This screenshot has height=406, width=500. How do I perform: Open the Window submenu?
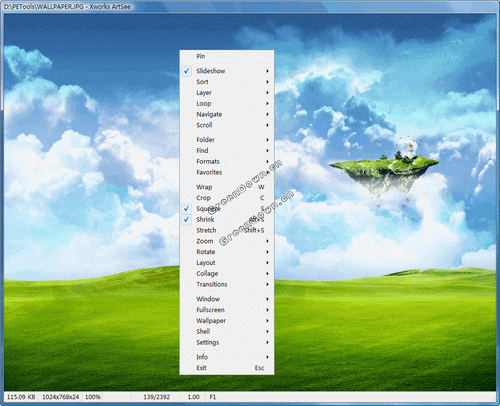pyautogui.click(x=227, y=299)
